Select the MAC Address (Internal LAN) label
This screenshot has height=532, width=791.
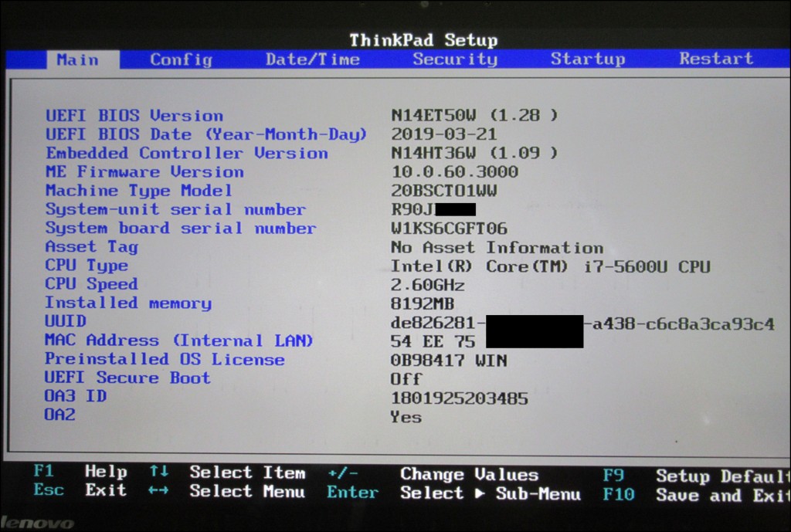click(x=178, y=341)
